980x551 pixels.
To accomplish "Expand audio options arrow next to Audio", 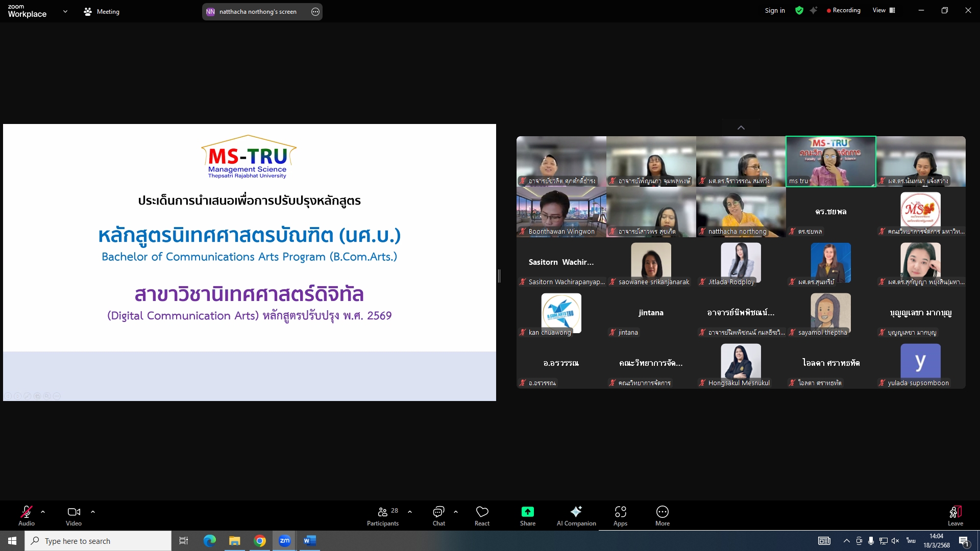I will (x=43, y=511).
